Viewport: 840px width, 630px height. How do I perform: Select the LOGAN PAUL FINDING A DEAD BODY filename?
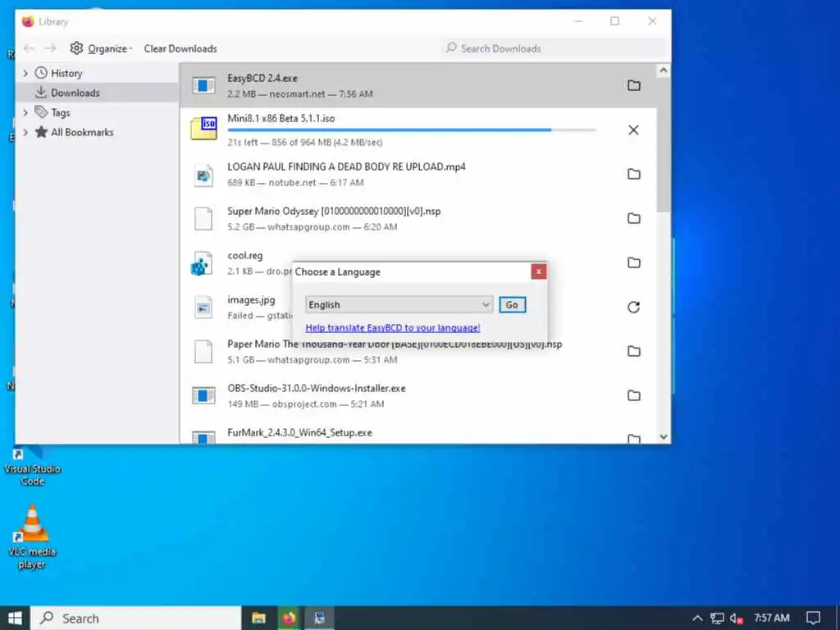(346, 167)
